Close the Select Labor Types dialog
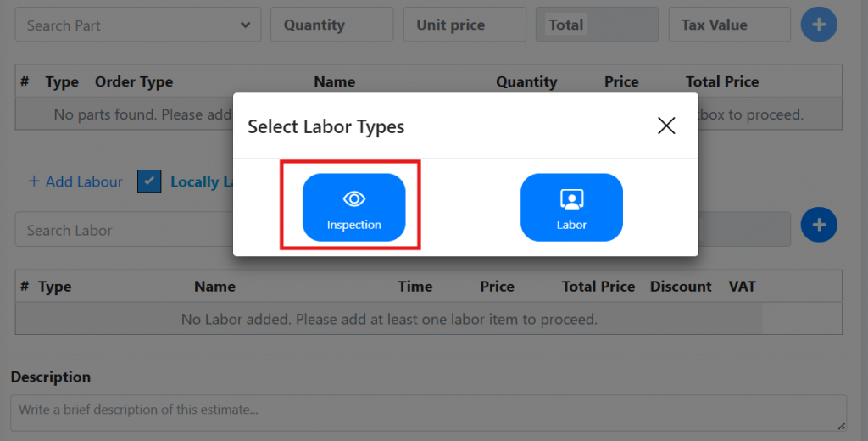This screenshot has height=441, width=868. tap(666, 126)
